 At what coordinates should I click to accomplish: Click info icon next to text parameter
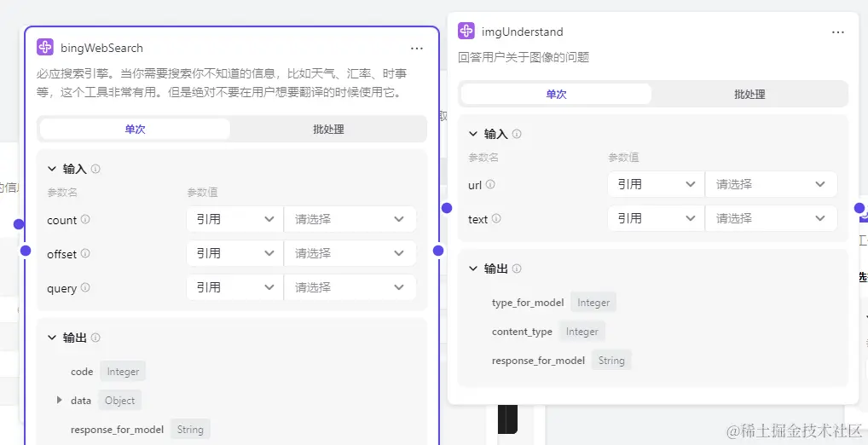(x=496, y=218)
